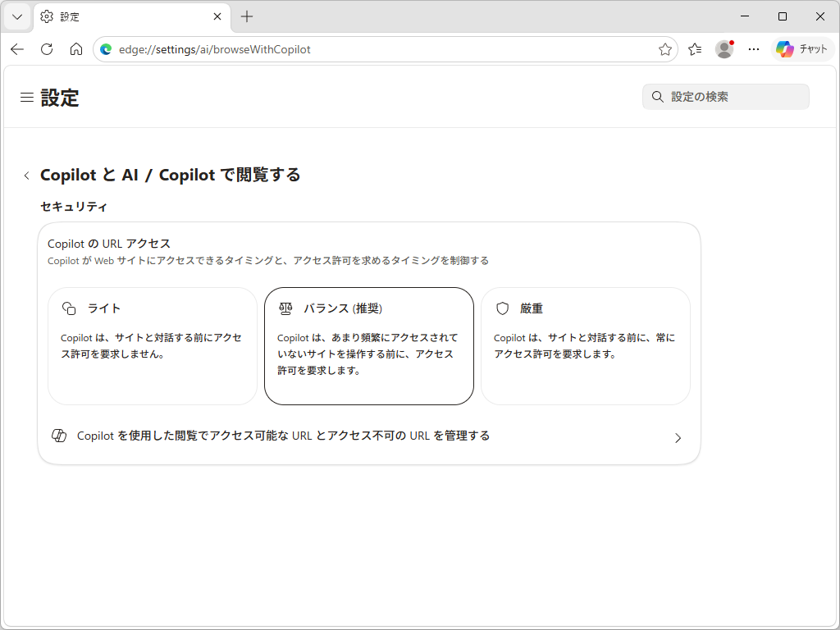Open URL を管理する settings row
Image resolution: width=840 pixels, height=630 pixels.
[x=368, y=436]
